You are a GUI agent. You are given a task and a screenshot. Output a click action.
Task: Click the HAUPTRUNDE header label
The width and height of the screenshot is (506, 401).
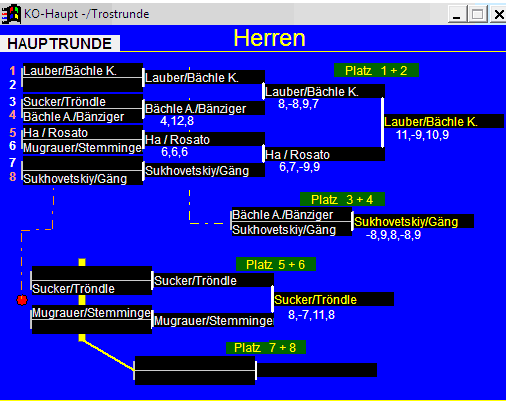pos(60,44)
